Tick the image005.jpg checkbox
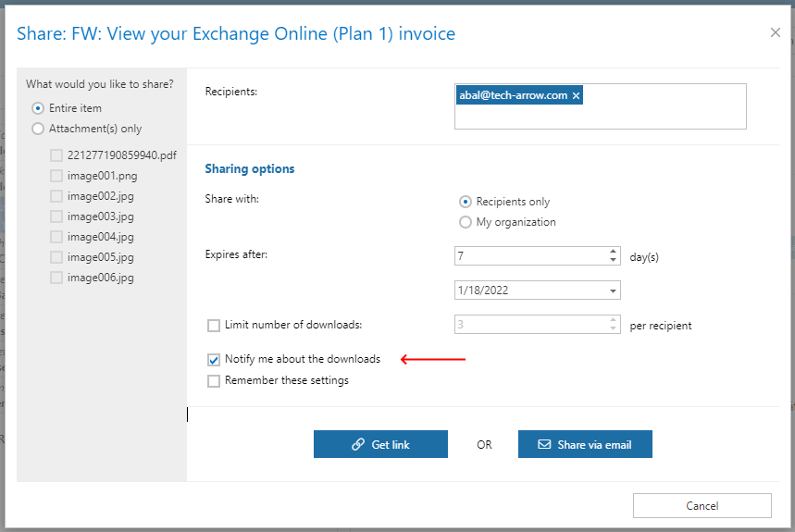Screen dimensions: 795x532 (x=56, y=257)
